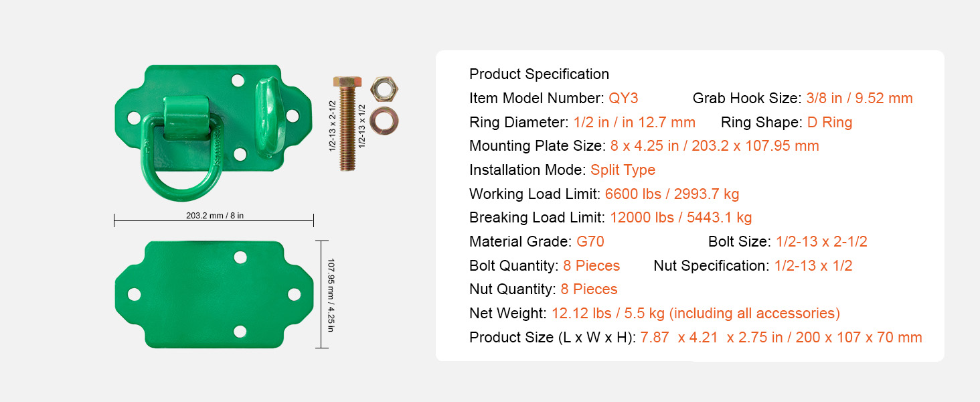Viewport: 980px width, 402px height.
Task: Select the G70 material grade value
Action: coord(590,242)
